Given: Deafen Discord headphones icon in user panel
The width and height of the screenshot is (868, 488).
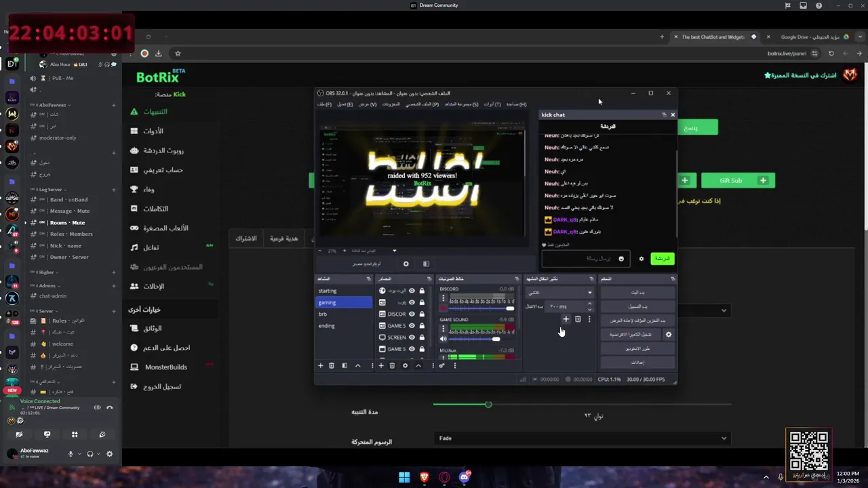Looking at the screenshot, I should point(90,454).
